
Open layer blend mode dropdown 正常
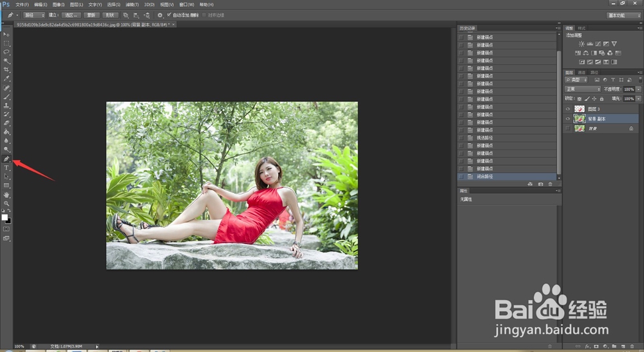coord(583,89)
